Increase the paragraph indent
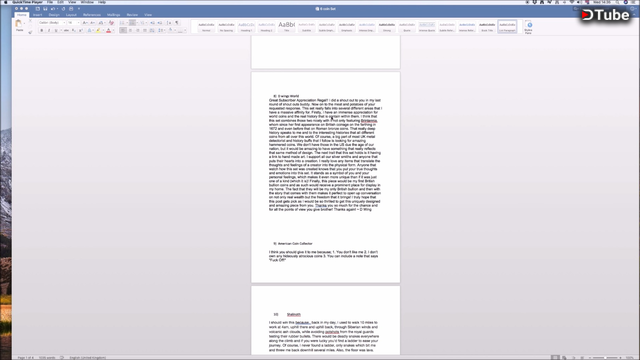Viewport: 640px width, 360px height. (160, 23)
